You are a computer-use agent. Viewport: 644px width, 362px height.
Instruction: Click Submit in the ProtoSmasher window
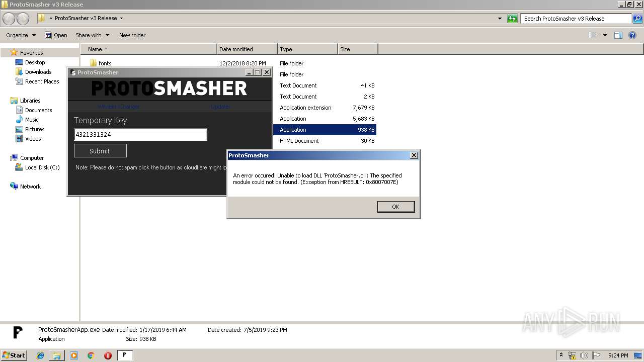(100, 151)
